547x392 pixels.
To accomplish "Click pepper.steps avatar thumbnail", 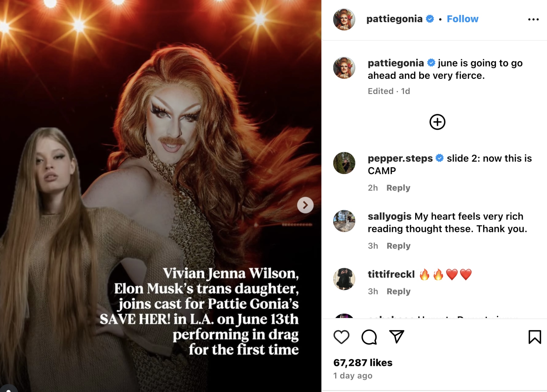I will (344, 163).
